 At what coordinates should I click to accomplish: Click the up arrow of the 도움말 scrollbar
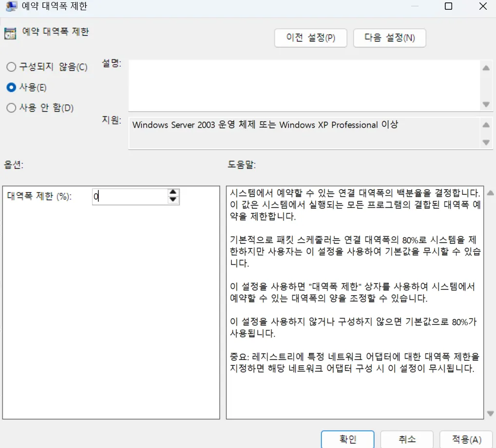[491, 192]
